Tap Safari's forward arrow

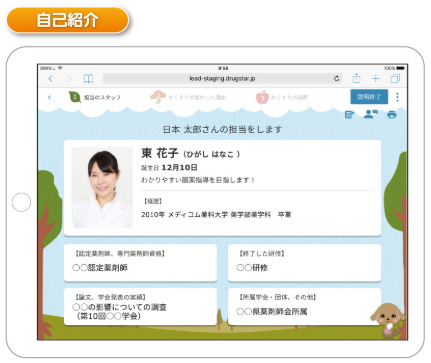(69, 79)
